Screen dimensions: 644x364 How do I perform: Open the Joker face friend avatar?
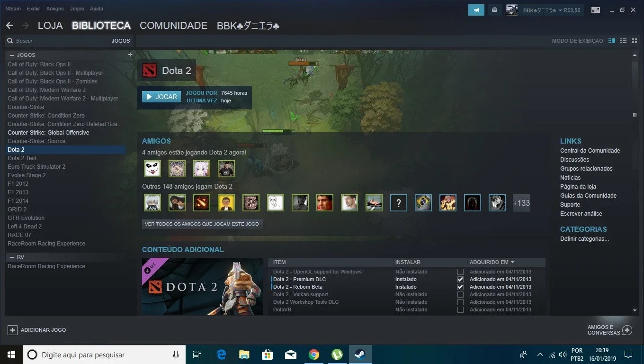[152, 169]
